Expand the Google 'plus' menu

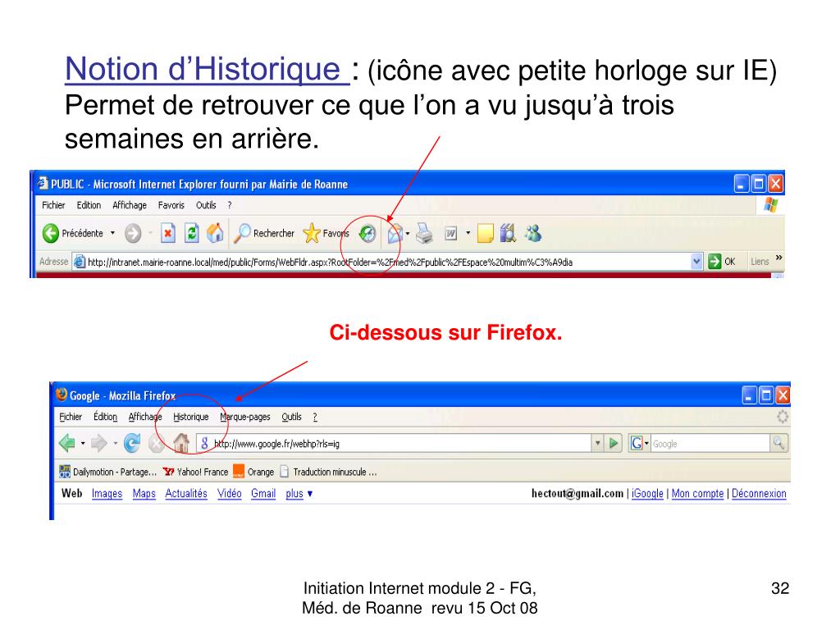[299, 493]
